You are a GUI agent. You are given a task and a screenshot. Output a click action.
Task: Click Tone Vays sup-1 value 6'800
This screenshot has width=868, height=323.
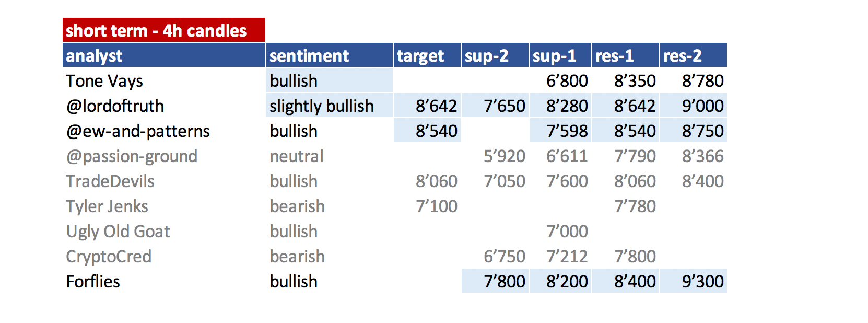point(567,80)
